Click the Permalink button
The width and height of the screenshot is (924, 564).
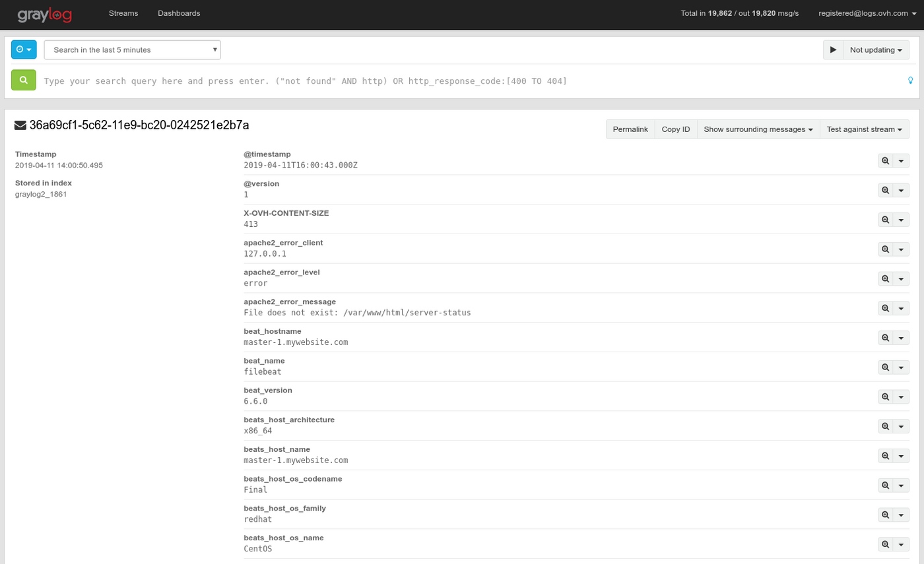[630, 129]
